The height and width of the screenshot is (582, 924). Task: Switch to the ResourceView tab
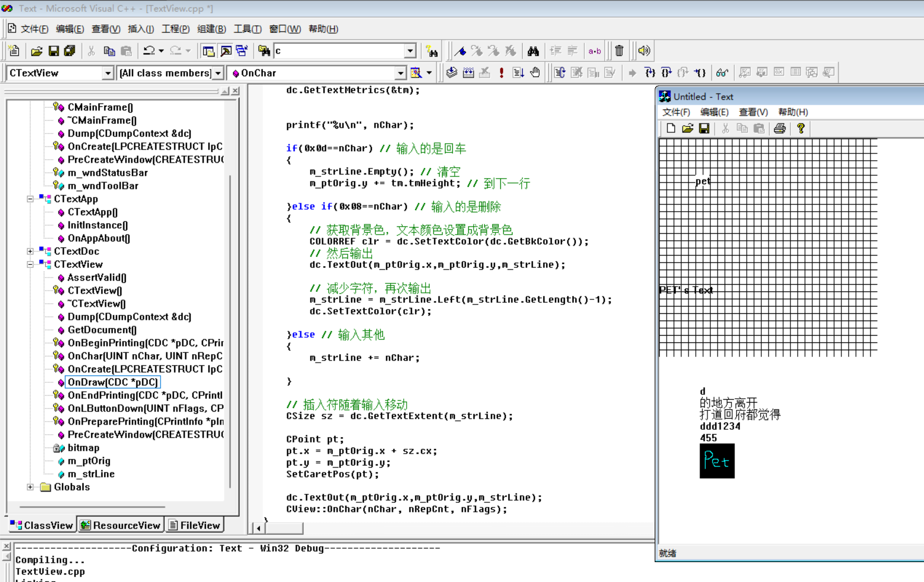point(120,525)
